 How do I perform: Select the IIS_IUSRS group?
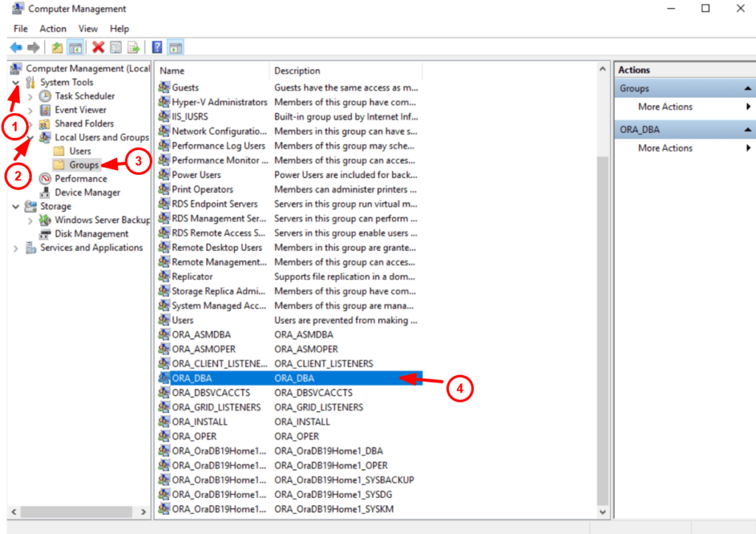(x=289, y=116)
